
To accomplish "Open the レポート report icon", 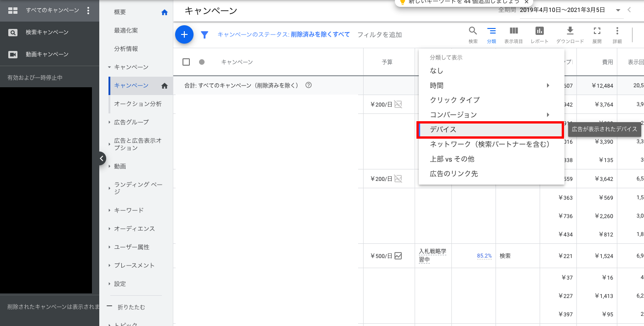I will (539, 31).
